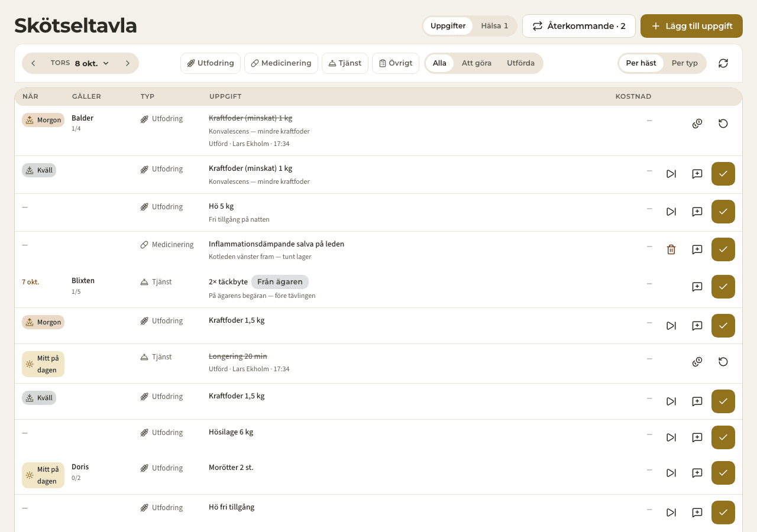Select the Uppgifter tab

click(x=448, y=26)
